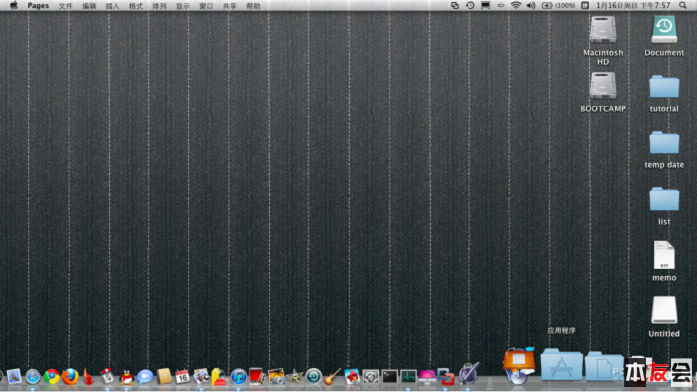Launch iChat from the Dock
This screenshot has width=697, height=392.
145,377
